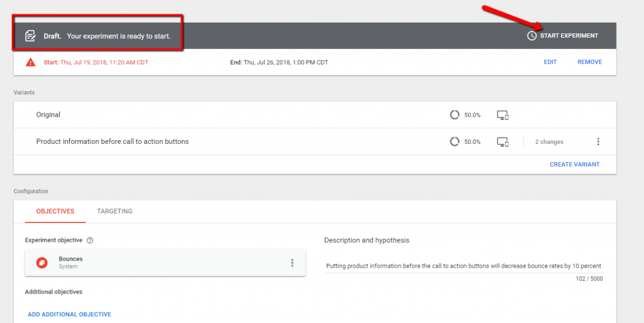Viewport: 644px width, 323px height.
Task: Click the clock icon beside Start Experiment
Action: point(531,36)
